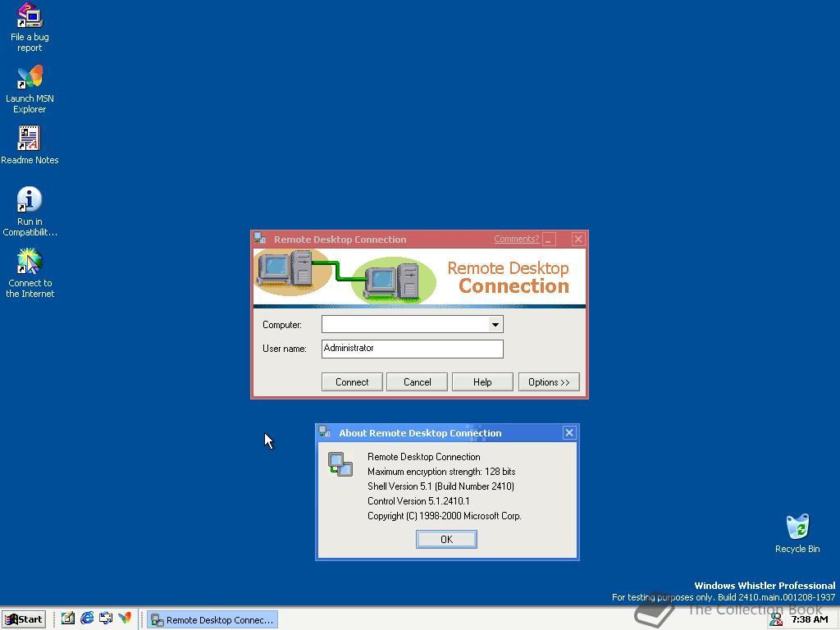
Task: Click the Show Desktop quick launch icon
Action: coord(106,619)
